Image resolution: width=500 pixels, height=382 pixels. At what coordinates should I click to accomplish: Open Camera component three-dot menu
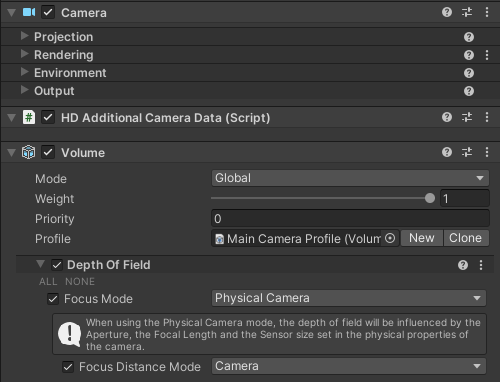coord(487,12)
